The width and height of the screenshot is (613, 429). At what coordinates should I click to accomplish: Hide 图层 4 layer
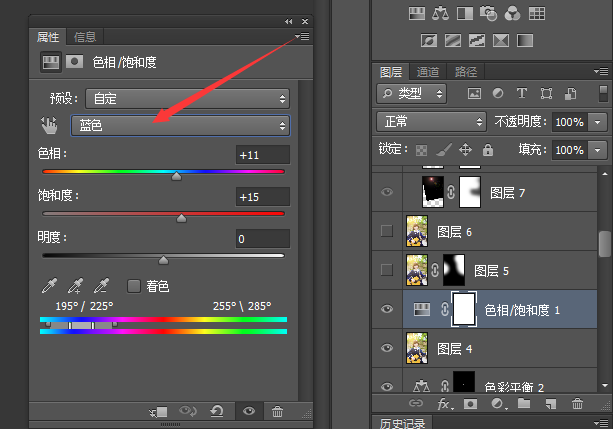[387, 348]
